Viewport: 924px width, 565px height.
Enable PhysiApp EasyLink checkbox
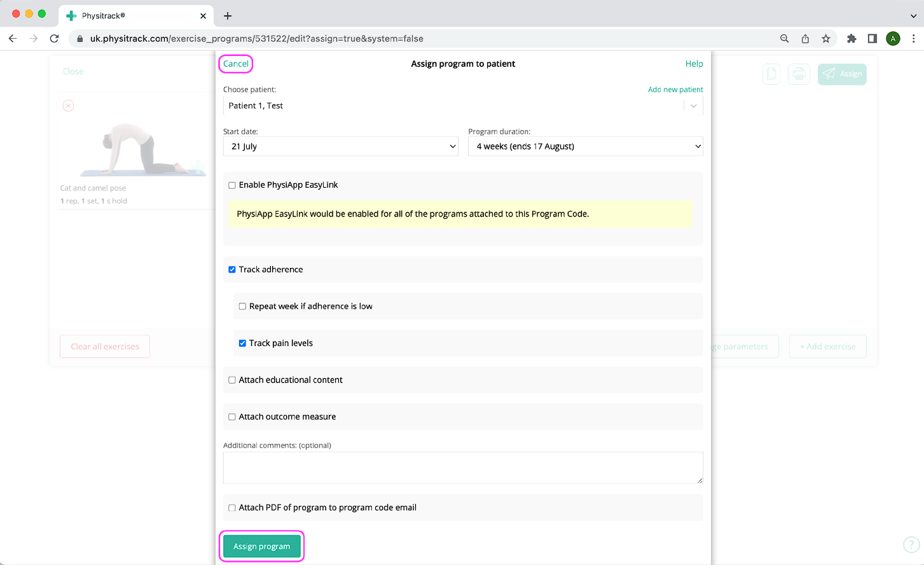(x=232, y=185)
